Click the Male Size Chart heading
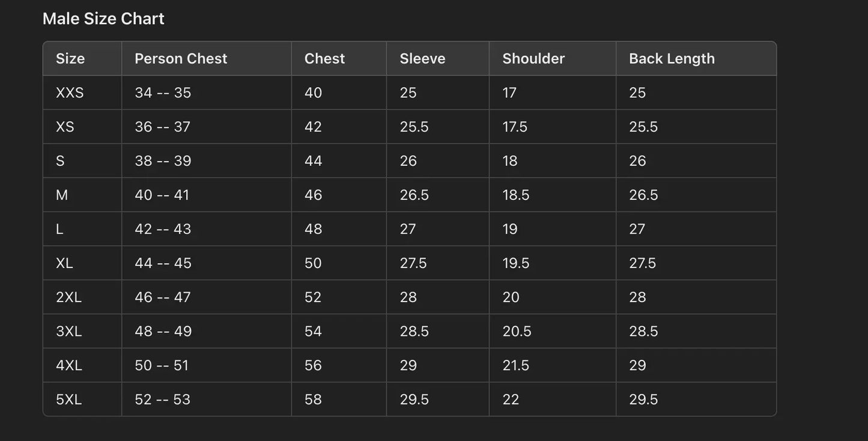The height and width of the screenshot is (441, 868). (x=103, y=19)
